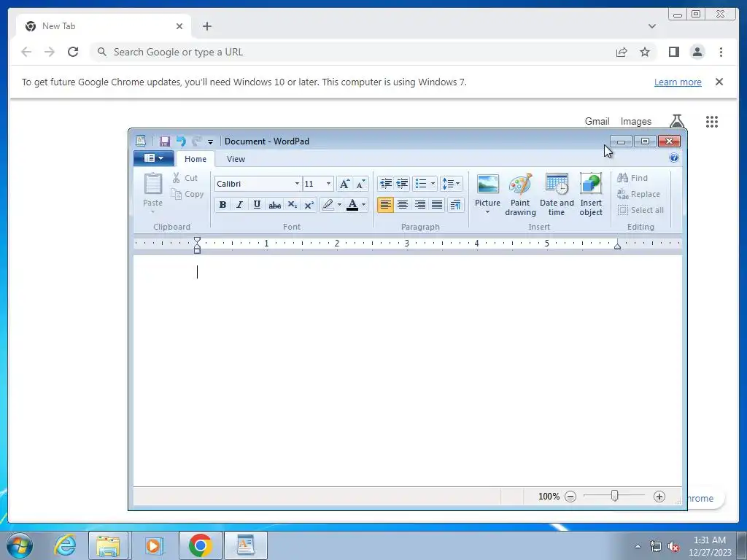Reload the Chrome page

[x=73, y=52]
